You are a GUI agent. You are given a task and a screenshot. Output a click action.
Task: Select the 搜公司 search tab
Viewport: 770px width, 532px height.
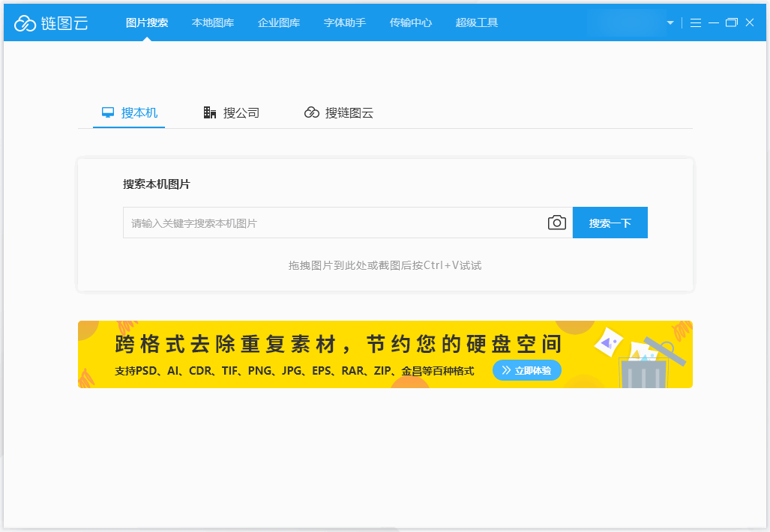click(231, 113)
